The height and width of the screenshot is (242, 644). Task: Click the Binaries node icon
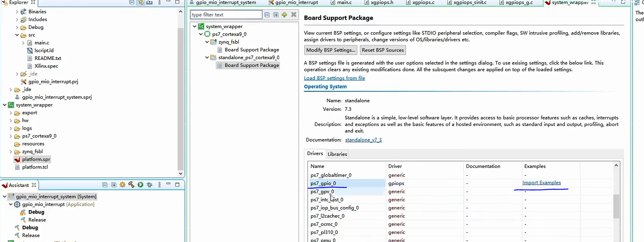(x=23, y=12)
